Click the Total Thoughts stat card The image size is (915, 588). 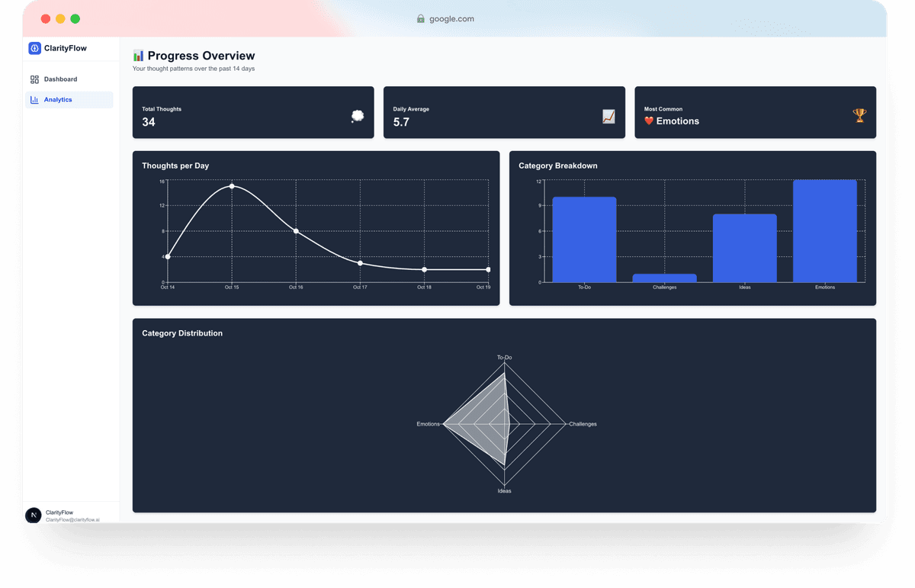[x=253, y=112]
